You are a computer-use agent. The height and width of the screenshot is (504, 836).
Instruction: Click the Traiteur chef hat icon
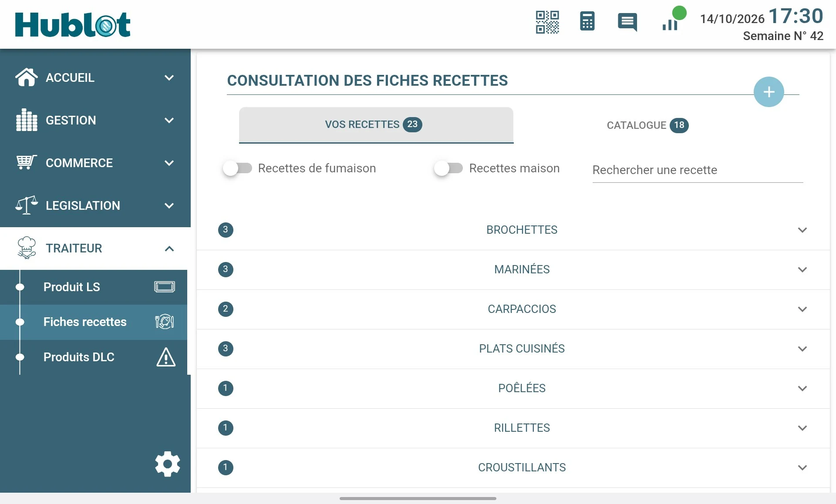click(x=27, y=248)
